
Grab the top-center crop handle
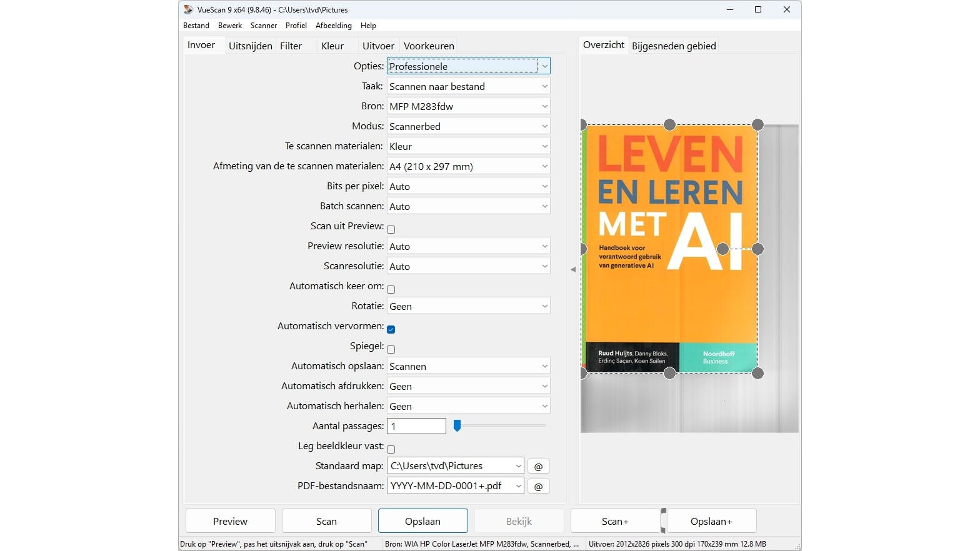coord(669,125)
